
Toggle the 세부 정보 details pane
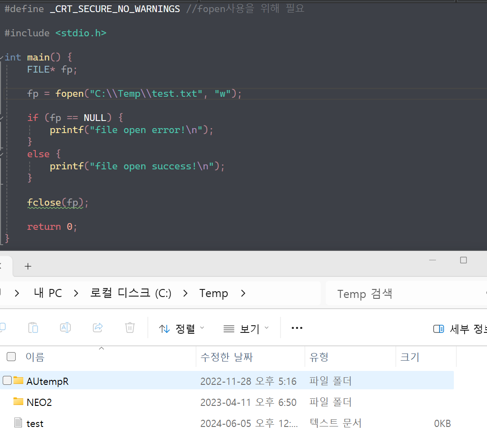[460, 329]
